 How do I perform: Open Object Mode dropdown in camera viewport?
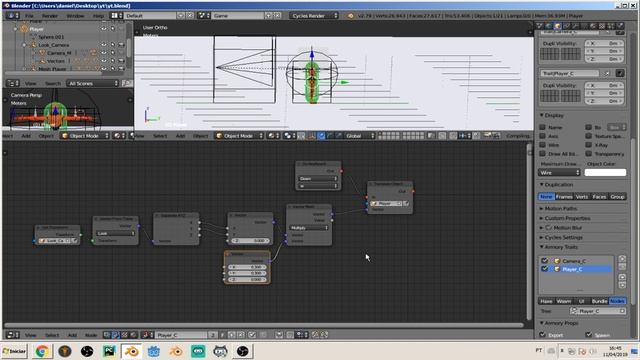click(x=84, y=136)
